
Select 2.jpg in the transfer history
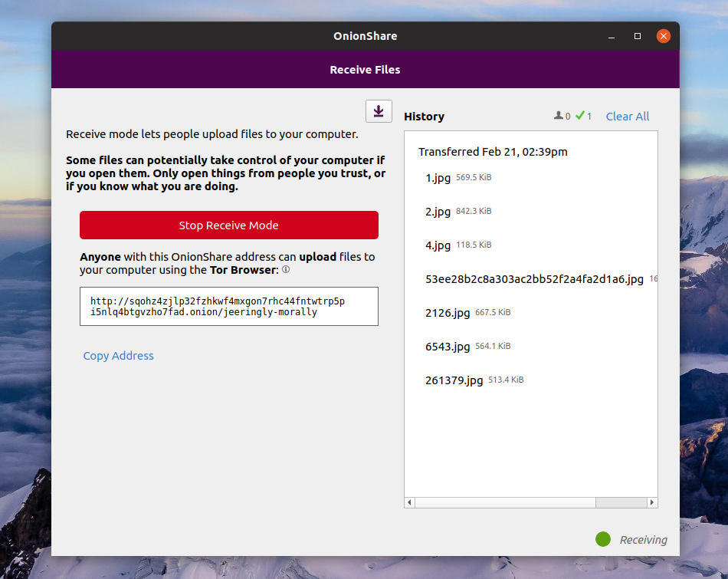pos(438,212)
